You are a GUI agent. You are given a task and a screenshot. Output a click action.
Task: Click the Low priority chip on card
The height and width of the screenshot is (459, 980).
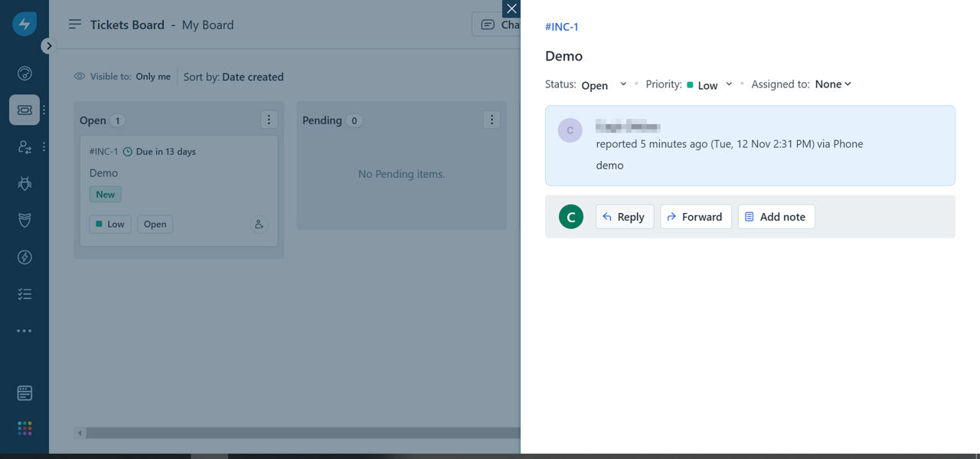tap(110, 225)
